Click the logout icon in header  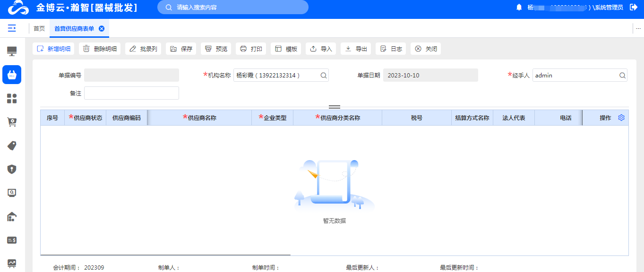click(x=634, y=7)
